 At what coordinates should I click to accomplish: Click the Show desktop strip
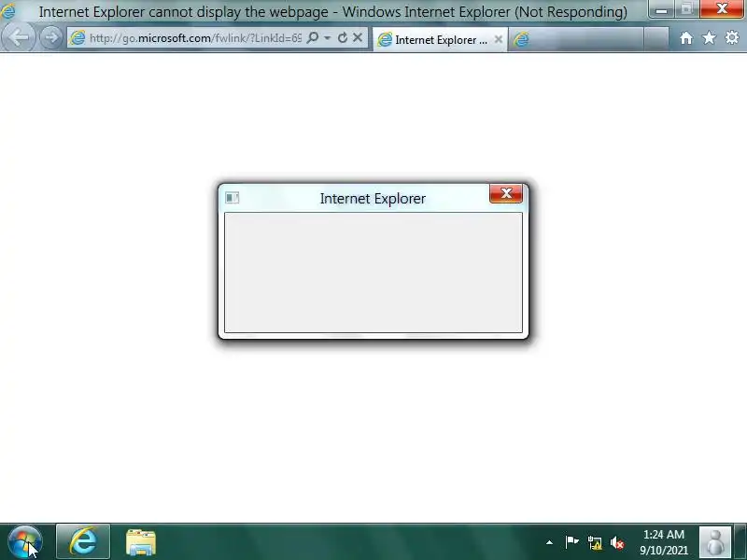(740, 542)
